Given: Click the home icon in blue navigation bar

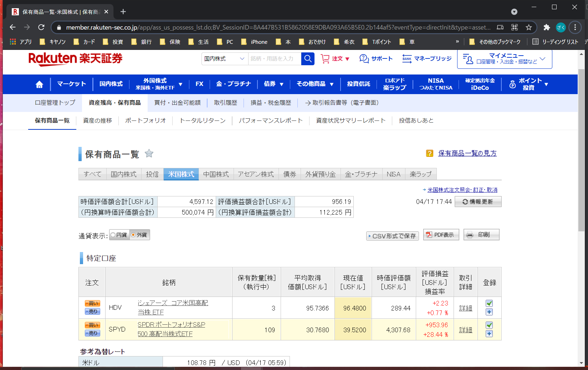Looking at the screenshot, I should click(x=39, y=84).
